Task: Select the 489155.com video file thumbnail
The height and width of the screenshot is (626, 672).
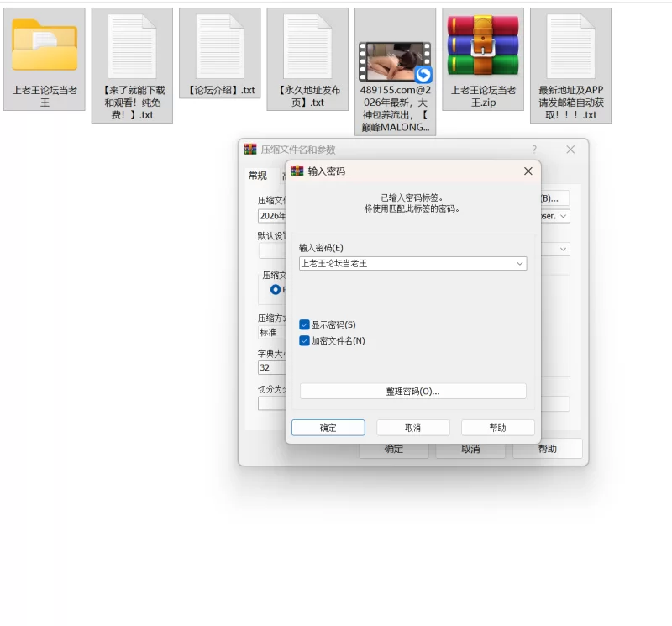Action: point(395,61)
